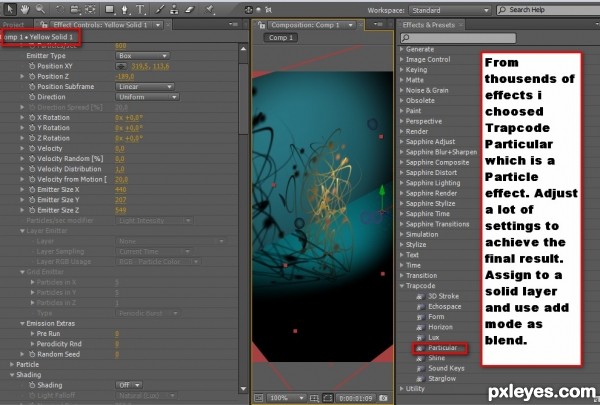Toggle Random Seed stopwatch

(32, 354)
